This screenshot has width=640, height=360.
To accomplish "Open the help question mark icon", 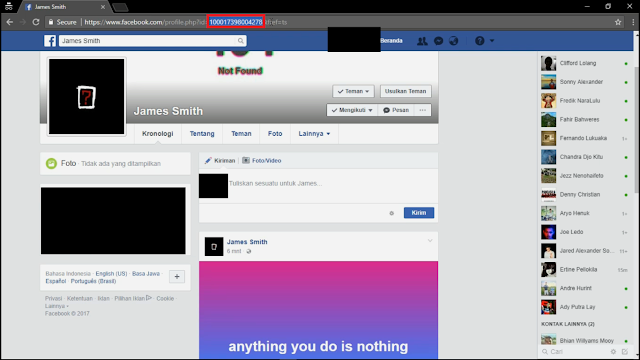I will 480,41.
